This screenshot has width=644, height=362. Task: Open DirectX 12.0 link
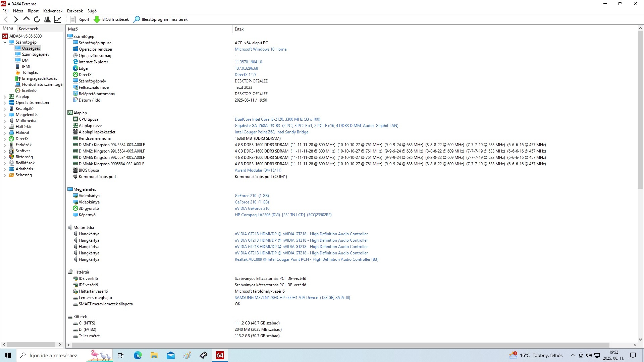(x=245, y=75)
